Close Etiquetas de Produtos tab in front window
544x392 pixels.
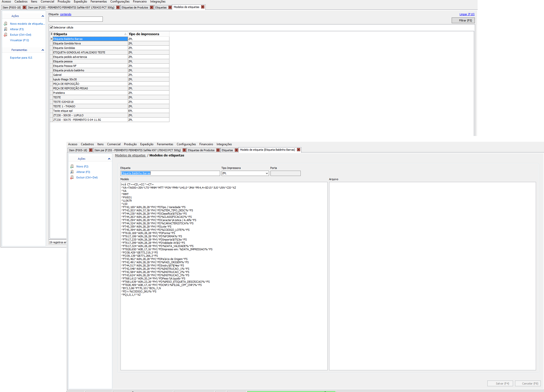(218, 150)
